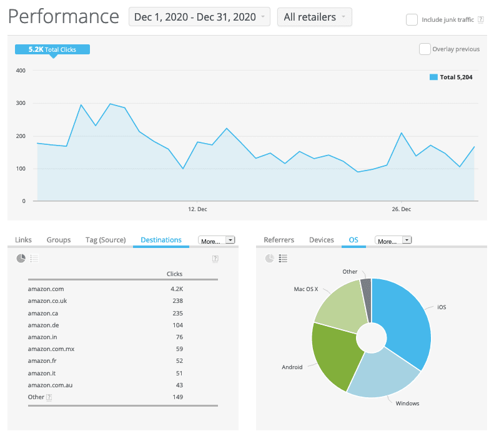Click the Other destinations row label
Viewport: 504px width, 441px height.
click(36, 397)
